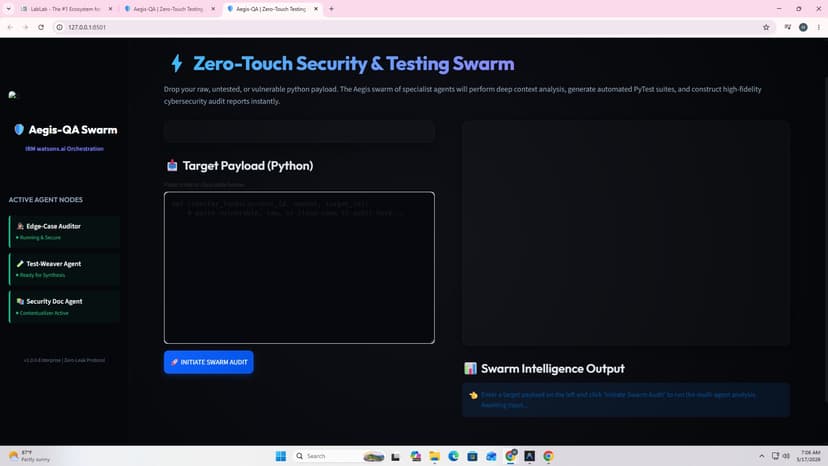Bookmark this page with the star icon

pos(766,27)
